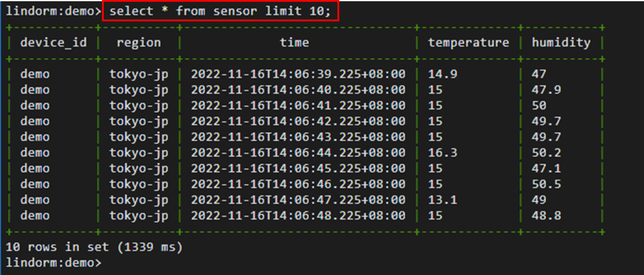Screen dimensions: 644x275
Task: Click the humidity value 48.8
Action: pyautogui.click(x=546, y=215)
